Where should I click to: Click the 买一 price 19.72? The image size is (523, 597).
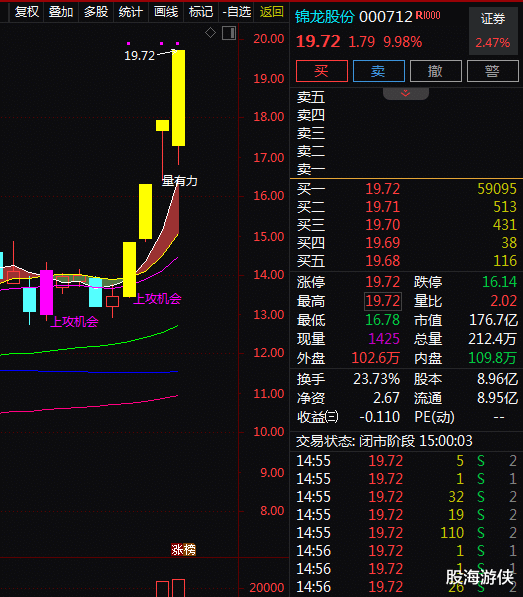pyautogui.click(x=383, y=189)
